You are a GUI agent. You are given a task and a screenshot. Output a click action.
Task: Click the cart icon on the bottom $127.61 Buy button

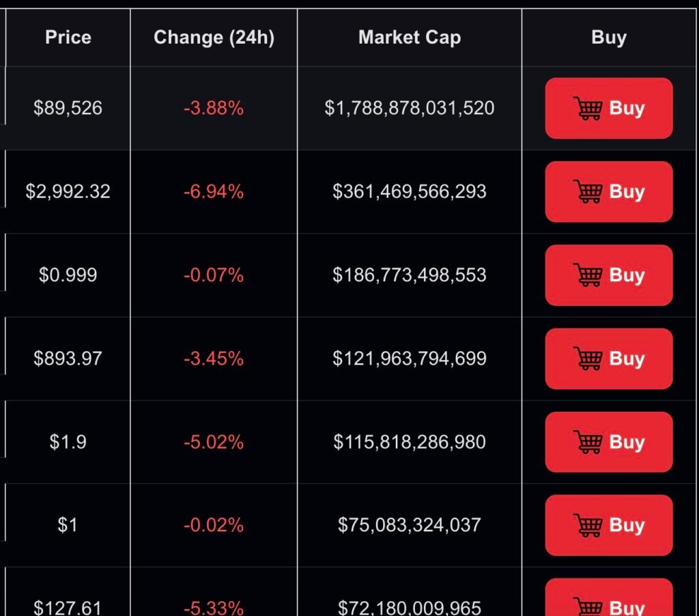[588, 606]
